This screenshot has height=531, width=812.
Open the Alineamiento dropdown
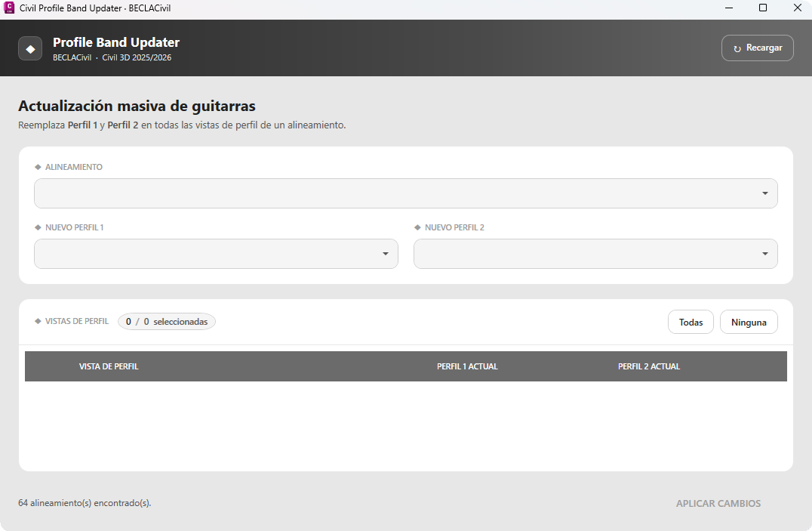405,193
